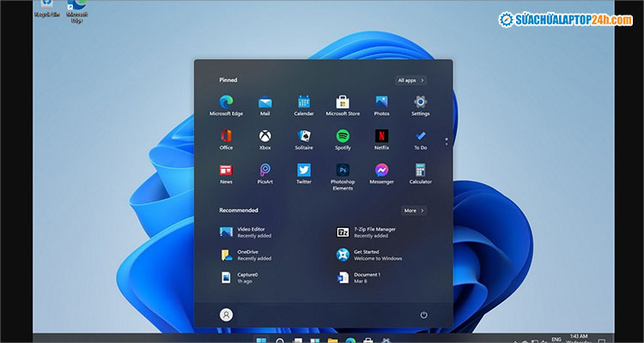
Task: Open Microsoft Store from pinned apps
Action: tap(343, 105)
